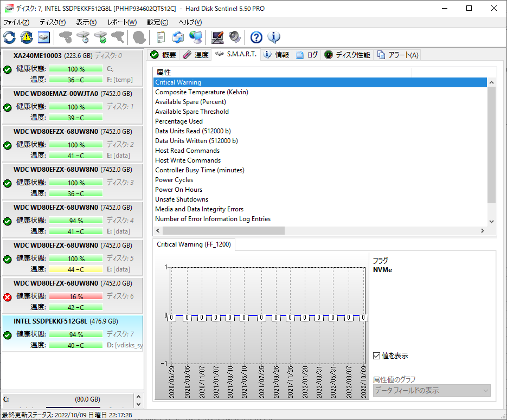Select the Critical Warning (FF_1200) graph tab
This screenshot has width=507, height=420.
[194, 244]
